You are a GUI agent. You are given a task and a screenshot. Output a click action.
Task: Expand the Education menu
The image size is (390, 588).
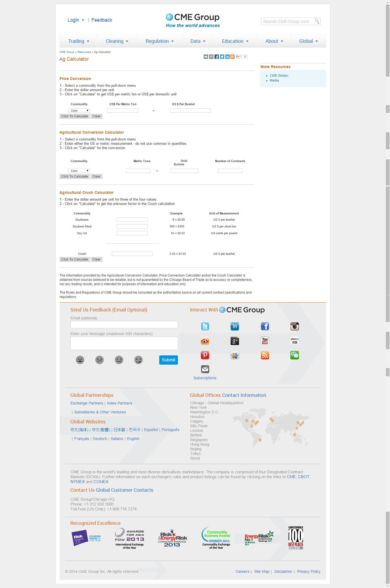coord(235,41)
